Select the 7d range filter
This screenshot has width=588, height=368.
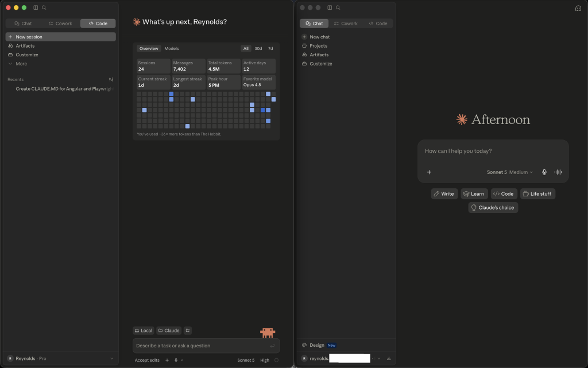tap(270, 48)
